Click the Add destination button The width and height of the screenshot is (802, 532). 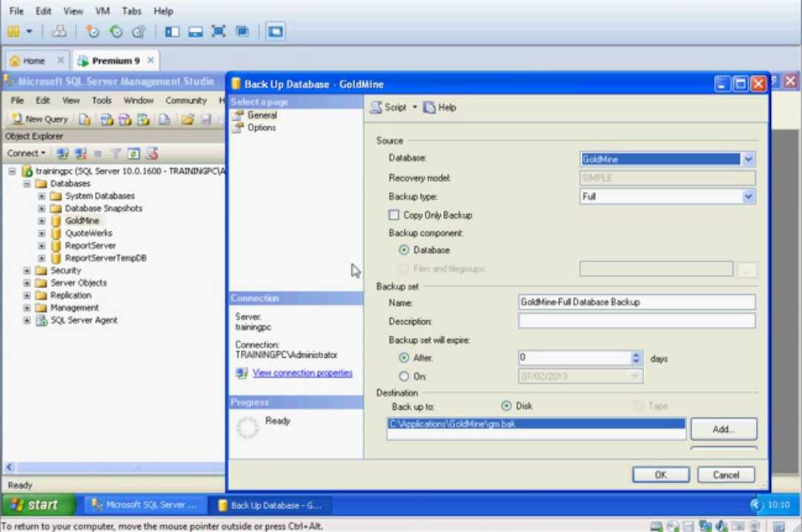click(x=723, y=429)
